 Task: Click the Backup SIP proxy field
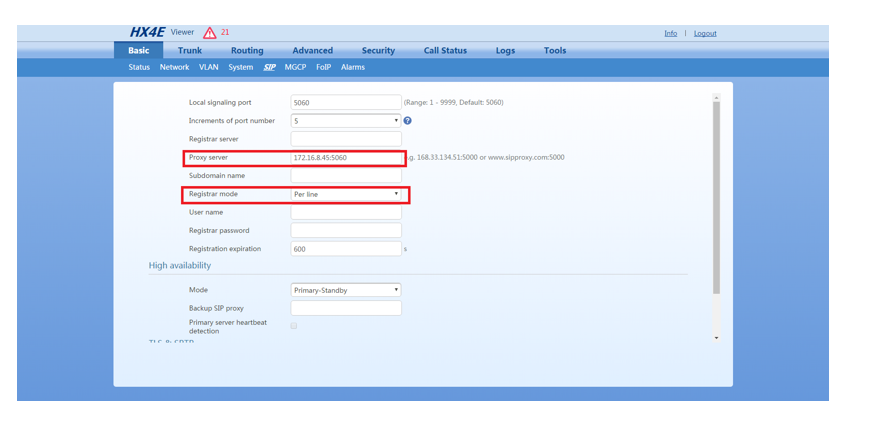pos(346,308)
